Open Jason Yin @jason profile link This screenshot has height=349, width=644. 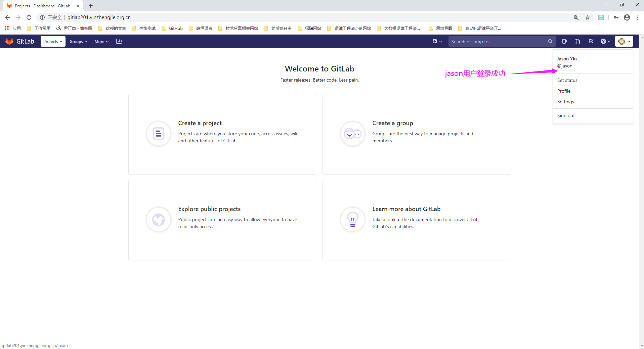click(x=593, y=62)
